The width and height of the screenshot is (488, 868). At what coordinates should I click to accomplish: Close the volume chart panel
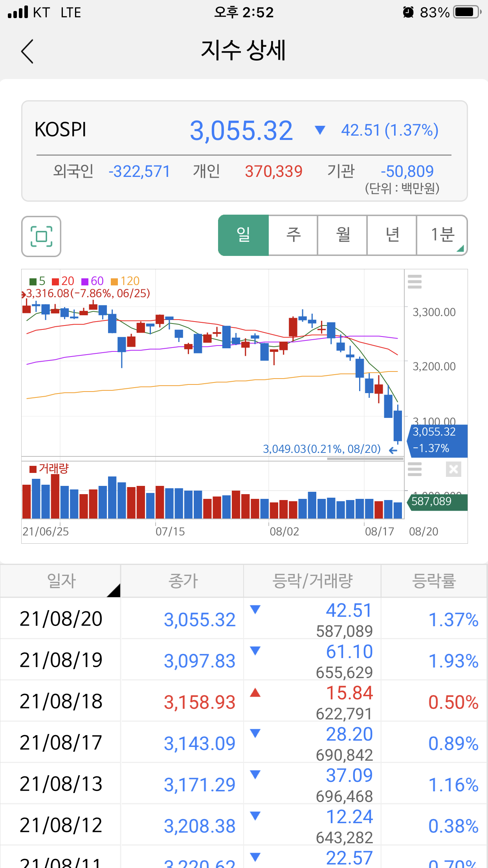click(x=453, y=469)
